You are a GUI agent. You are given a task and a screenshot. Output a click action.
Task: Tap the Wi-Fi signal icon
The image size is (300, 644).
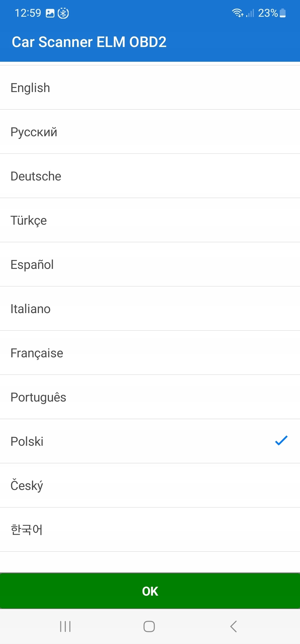237,13
